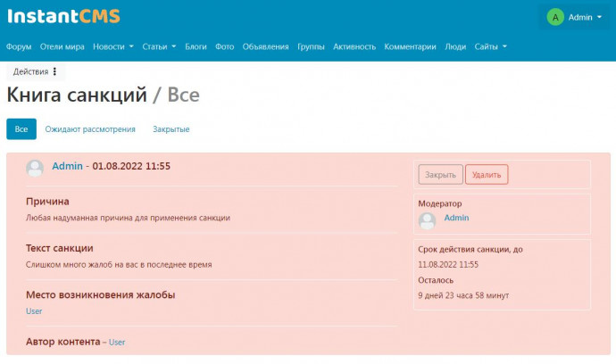Go to Отели мира section
The height and width of the screenshot is (364, 616).
(62, 46)
